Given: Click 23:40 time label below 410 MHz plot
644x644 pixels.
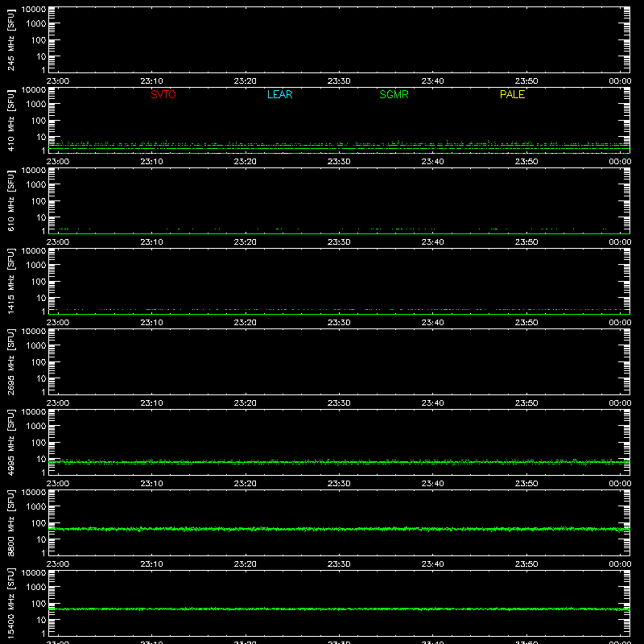Looking at the screenshot, I should pyautogui.click(x=432, y=162).
